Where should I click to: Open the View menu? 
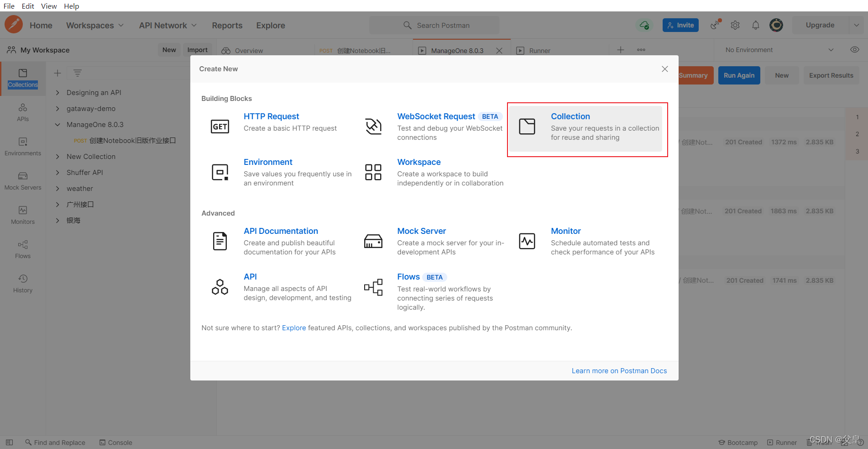(x=49, y=6)
